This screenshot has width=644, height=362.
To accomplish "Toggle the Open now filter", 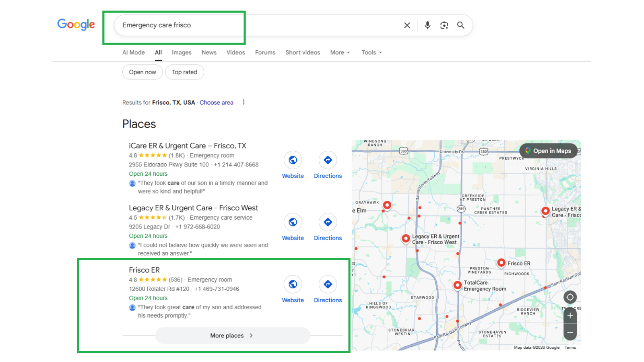I will point(142,72).
